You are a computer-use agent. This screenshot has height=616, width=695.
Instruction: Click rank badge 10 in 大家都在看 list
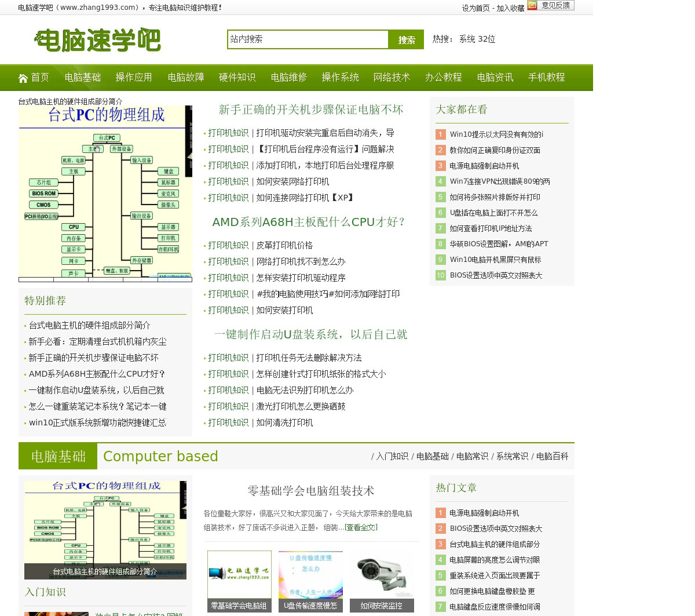tap(440, 275)
